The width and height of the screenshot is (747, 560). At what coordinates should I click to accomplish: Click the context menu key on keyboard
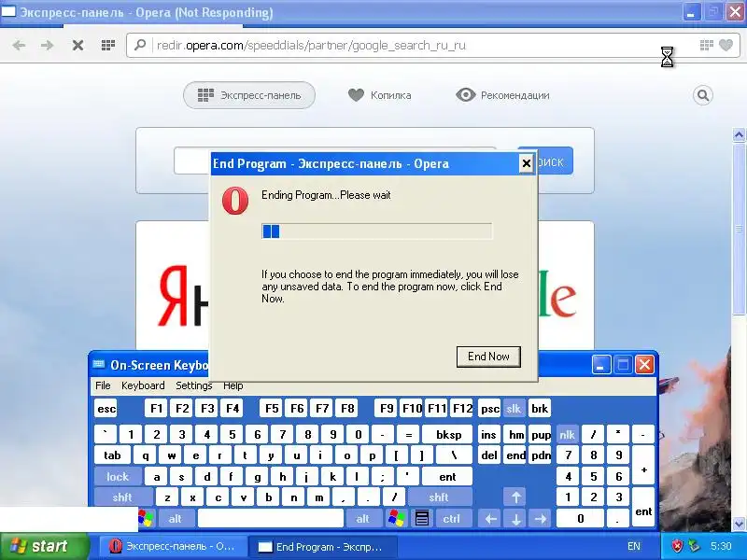pos(422,519)
